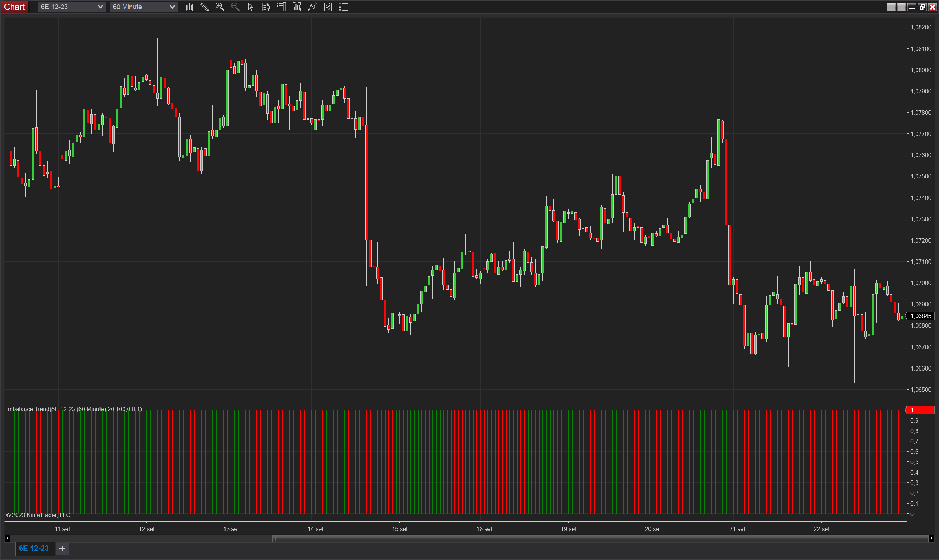Click the 11 set date label
Screen dimensions: 939x560
(x=62, y=529)
